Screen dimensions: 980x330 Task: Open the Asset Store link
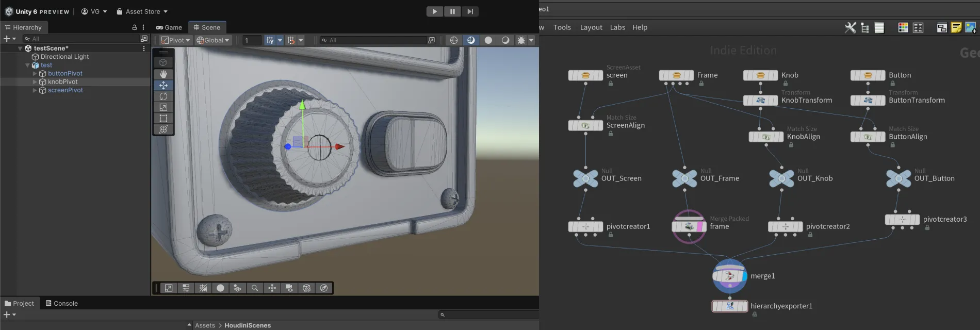(142, 11)
